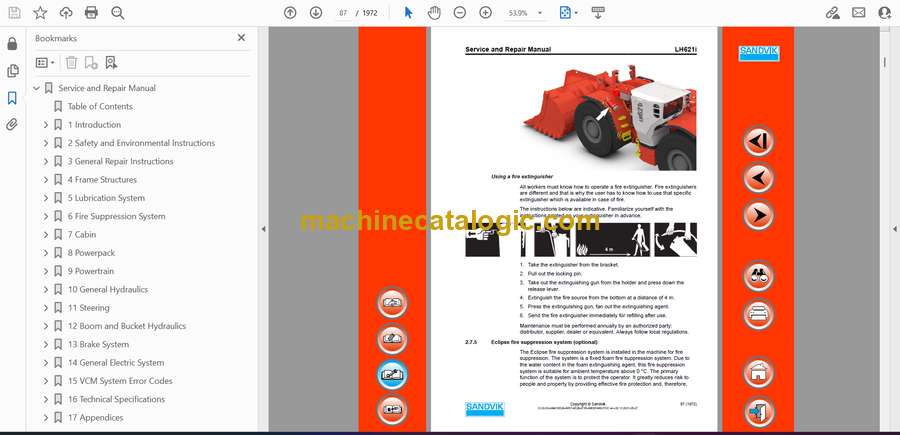Open the attachments paperclip panel

pos(12,125)
